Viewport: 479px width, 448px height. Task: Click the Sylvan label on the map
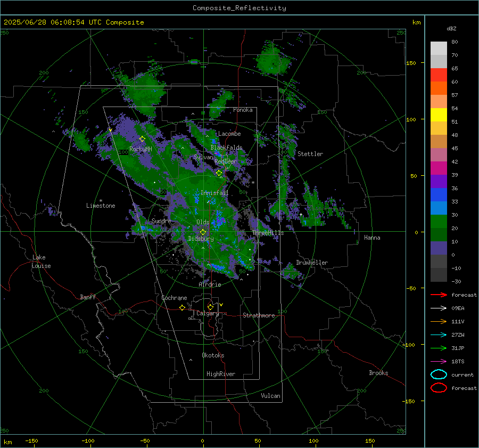click(203, 157)
